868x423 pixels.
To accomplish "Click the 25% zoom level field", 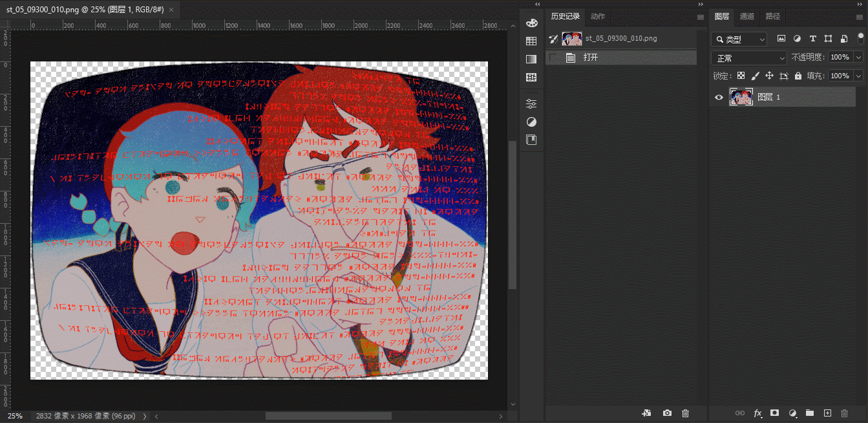I will [15, 416].
